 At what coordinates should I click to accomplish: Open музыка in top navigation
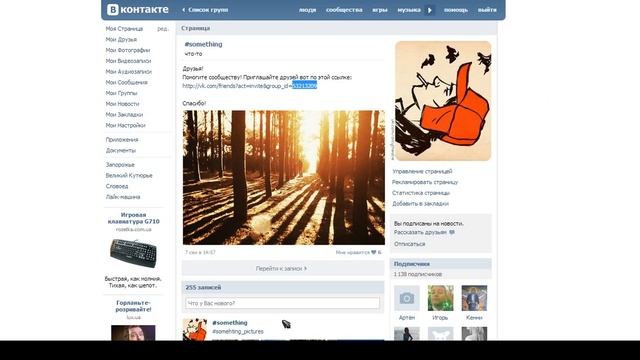click(409, 10)
